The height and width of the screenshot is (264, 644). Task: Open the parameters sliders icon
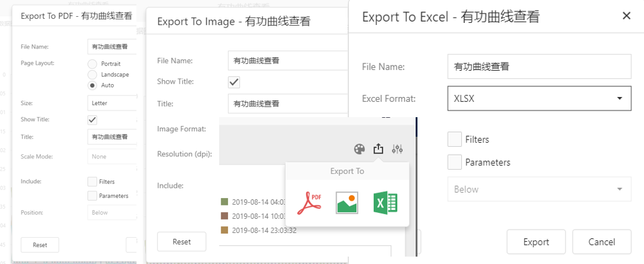(x=397, y=150)
